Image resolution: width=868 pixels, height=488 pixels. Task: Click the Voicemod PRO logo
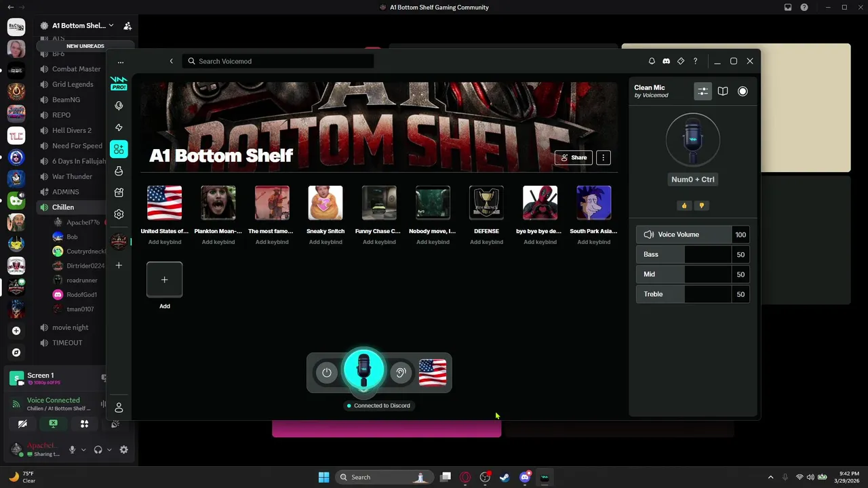tap(119, 83)
